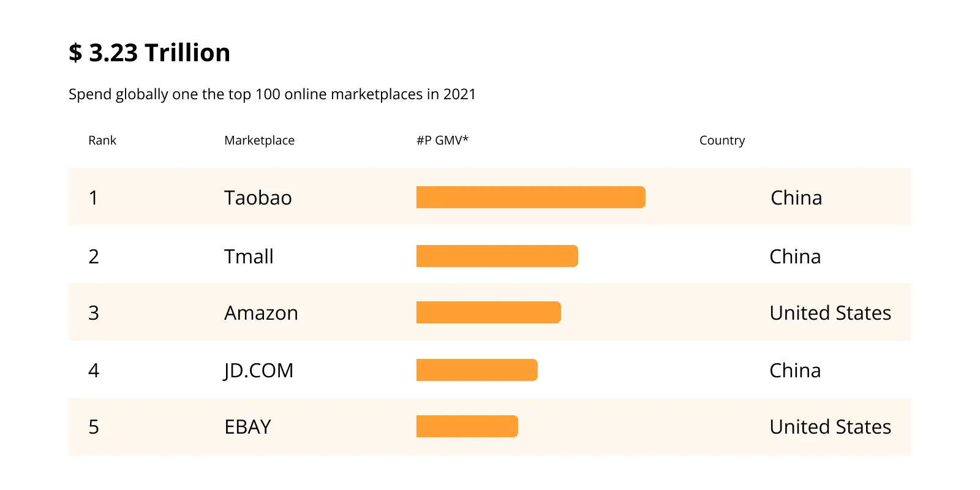Select the Amazon orange bar
The height and width of the screenshot is (490, 980).
(x=489, y=312)
